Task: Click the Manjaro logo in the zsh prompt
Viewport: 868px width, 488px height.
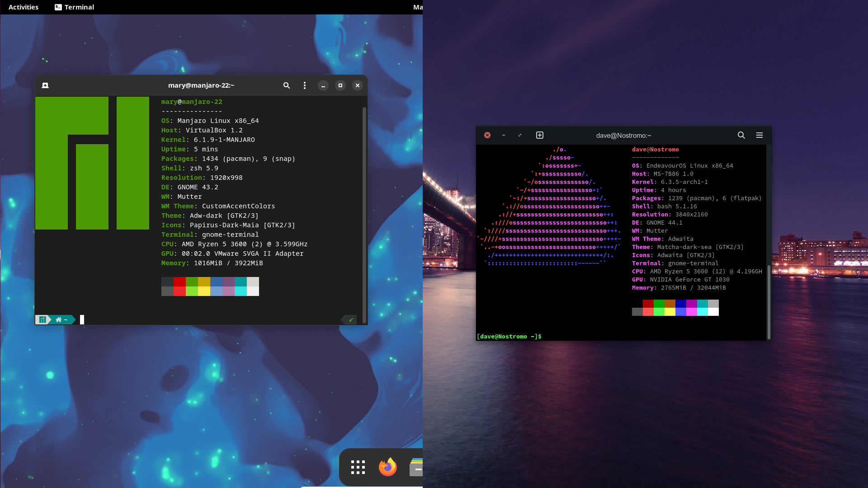Action: 42,320
